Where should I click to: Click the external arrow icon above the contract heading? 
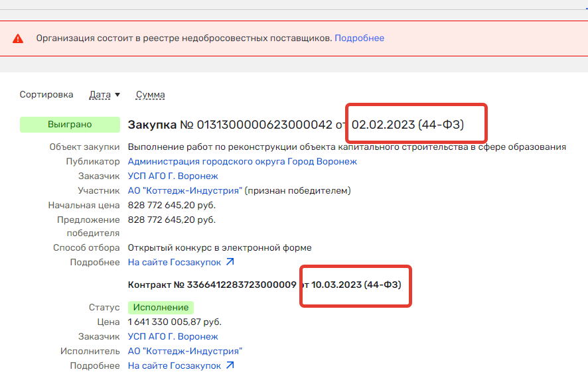230,262
